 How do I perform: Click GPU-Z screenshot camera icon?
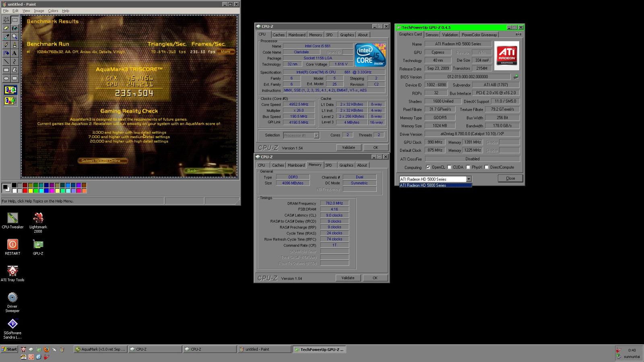(518, 35)
